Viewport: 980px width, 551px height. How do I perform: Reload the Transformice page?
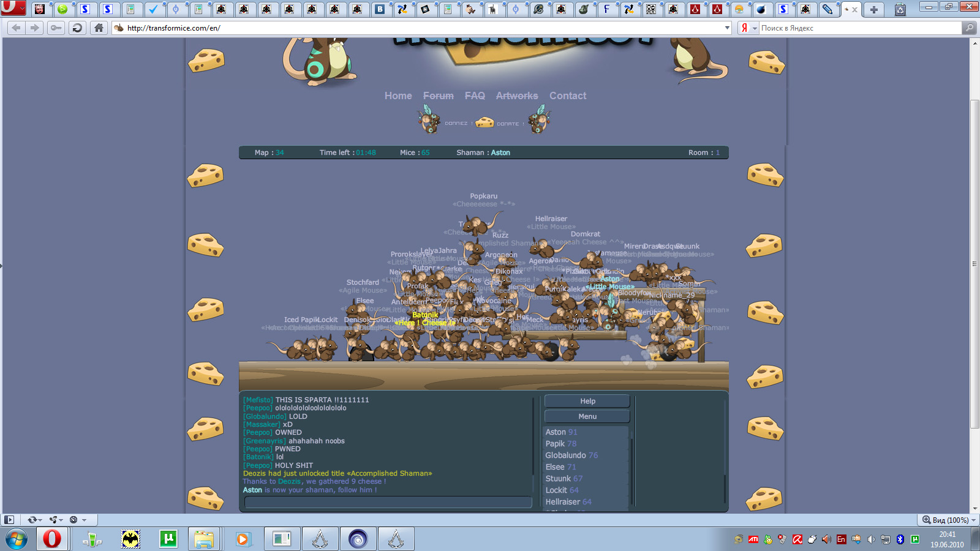click(x=77, y=28)
